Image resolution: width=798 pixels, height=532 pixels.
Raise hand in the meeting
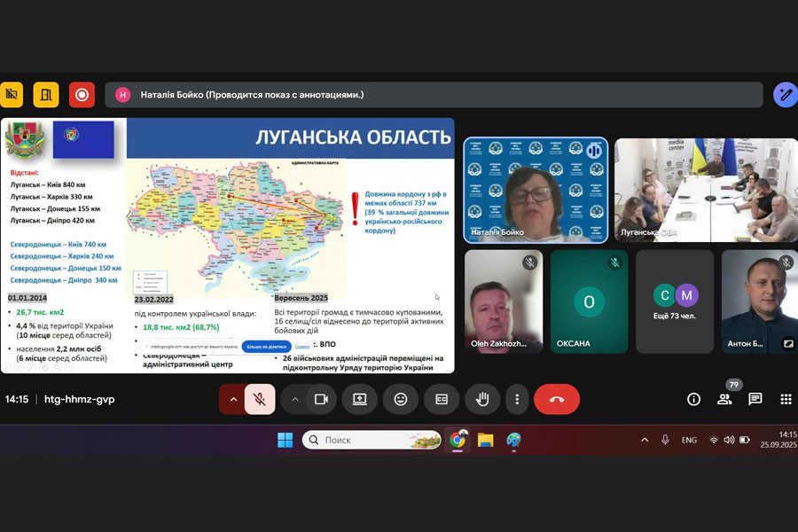point(482,399)
